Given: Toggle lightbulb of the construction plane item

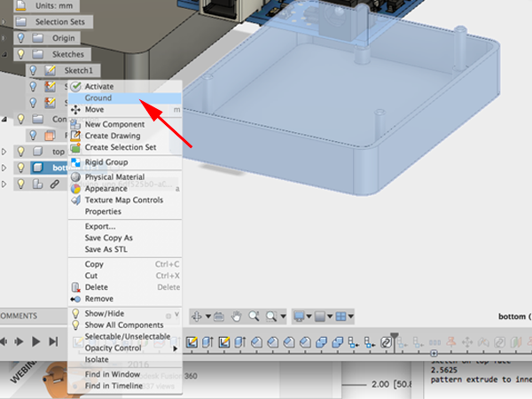Looking at the screenshot, I should tap(33, 135).
